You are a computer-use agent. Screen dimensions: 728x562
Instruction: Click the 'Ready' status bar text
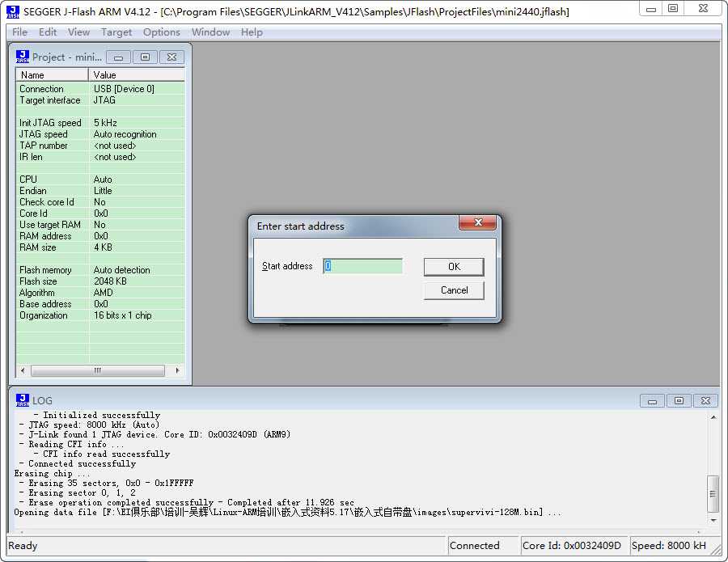coord(23,545)
